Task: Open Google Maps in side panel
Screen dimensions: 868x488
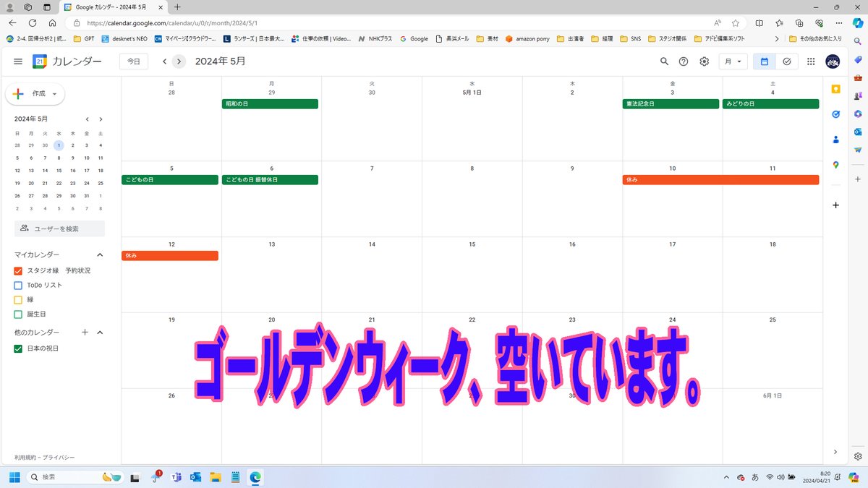Action: 836,165
